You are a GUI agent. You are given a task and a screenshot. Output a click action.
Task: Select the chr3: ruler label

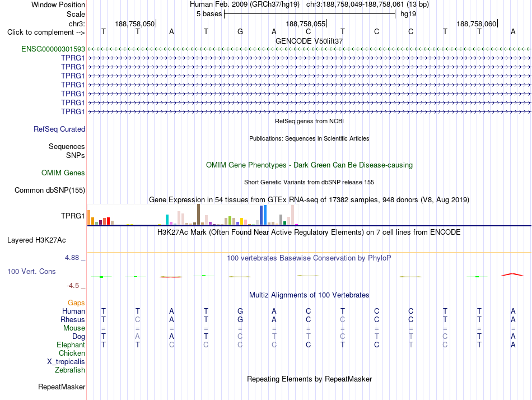[x=77, y=24]
